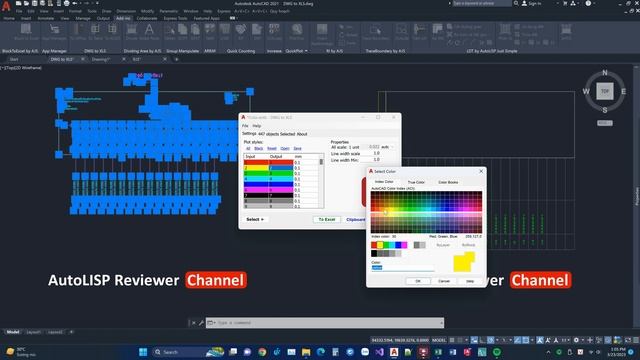Click the customize wrench icon beside command line
Screen dimensions: 640x360
point(201,323)
